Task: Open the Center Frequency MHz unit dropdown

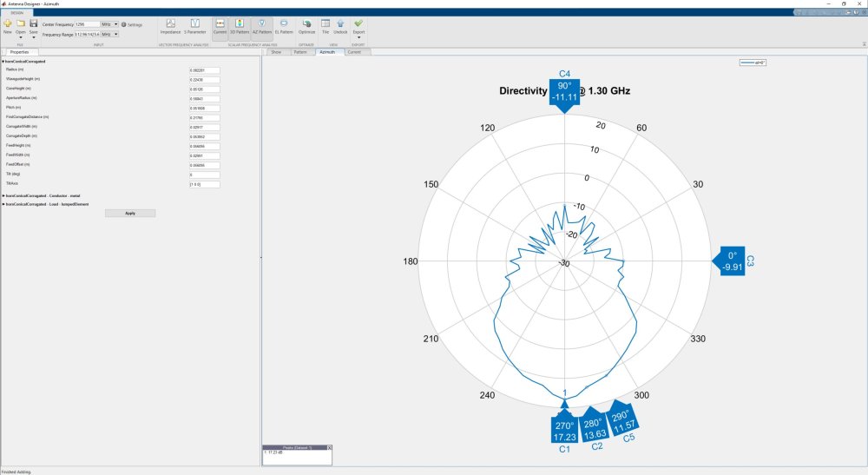Action: click(109, 24)
